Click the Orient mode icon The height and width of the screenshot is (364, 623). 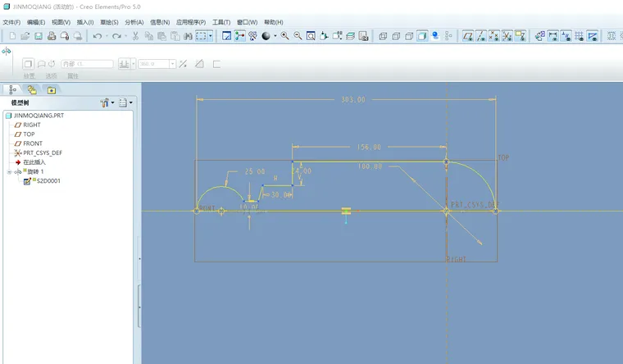pos(252,36)
